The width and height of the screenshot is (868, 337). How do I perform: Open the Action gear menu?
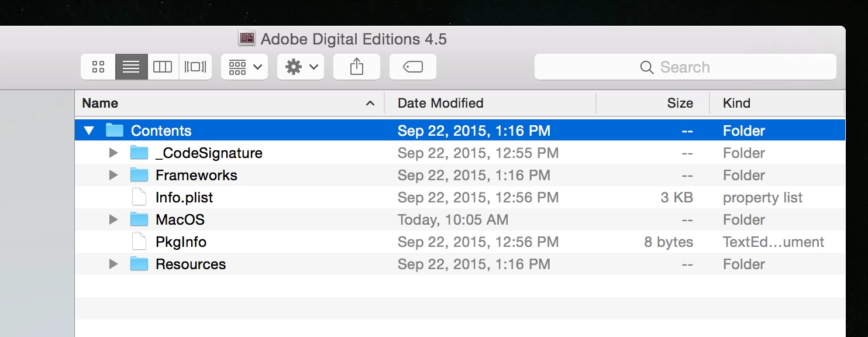pos(301,67)
